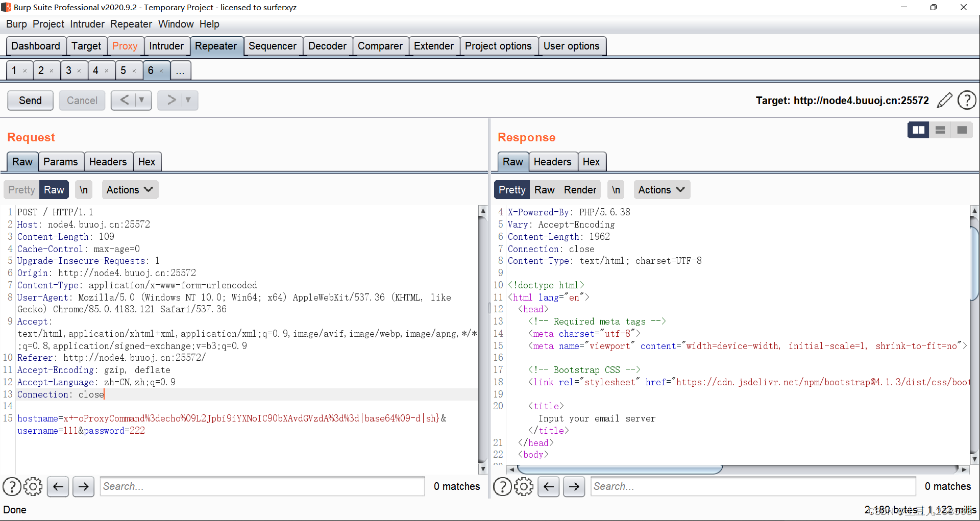Open the User options tab

click(x=572, y=46)
